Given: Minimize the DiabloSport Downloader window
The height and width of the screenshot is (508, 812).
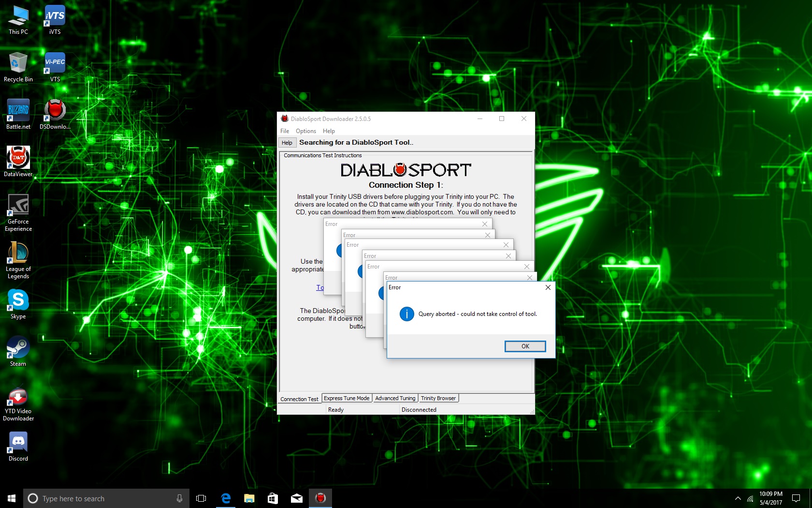Looking at the screenshot, I should 480,119.
